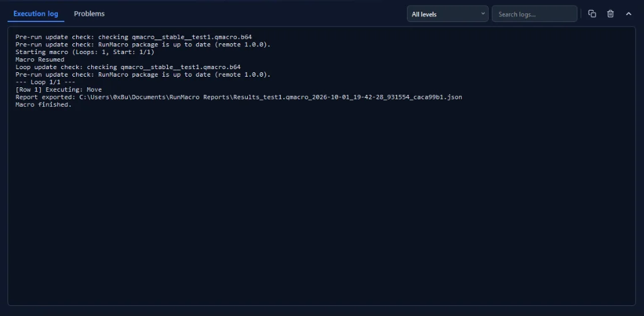Collapse the log panel with the chevron
The height and width of the screenshot is (316, 644).
click(x=628, y=14)
